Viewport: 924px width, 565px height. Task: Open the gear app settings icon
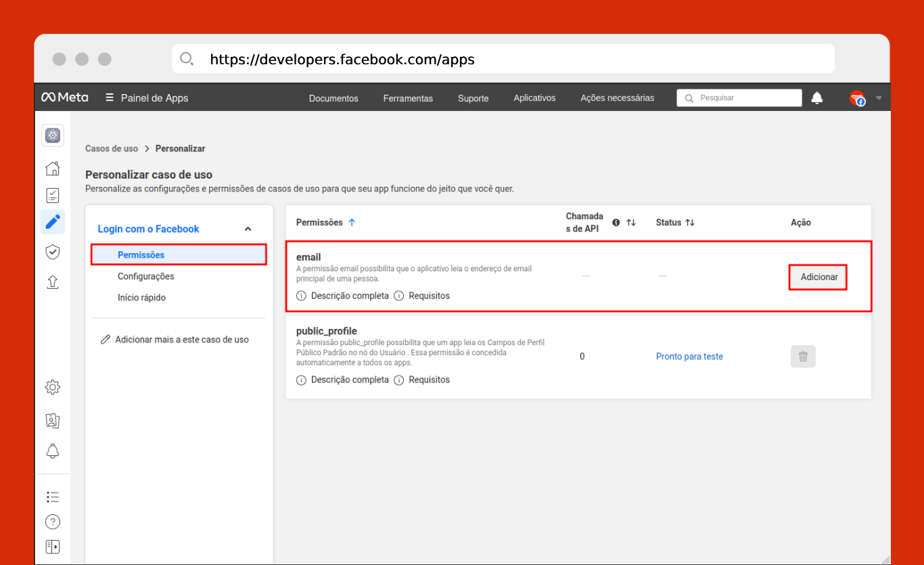click(53, 387)
